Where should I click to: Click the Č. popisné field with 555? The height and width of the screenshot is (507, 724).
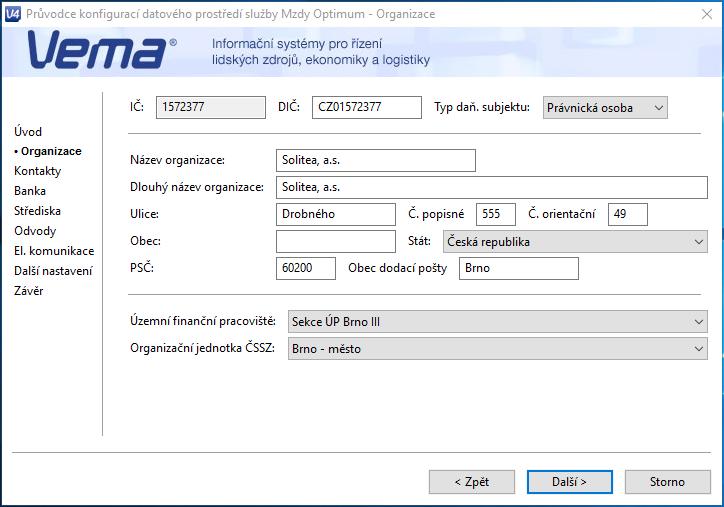(495, 214)
